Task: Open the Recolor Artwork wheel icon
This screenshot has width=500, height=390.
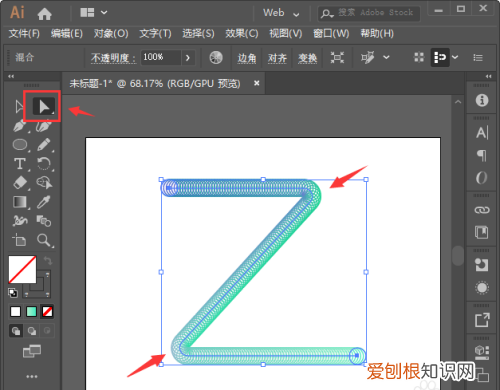Action: coord(216,58)
